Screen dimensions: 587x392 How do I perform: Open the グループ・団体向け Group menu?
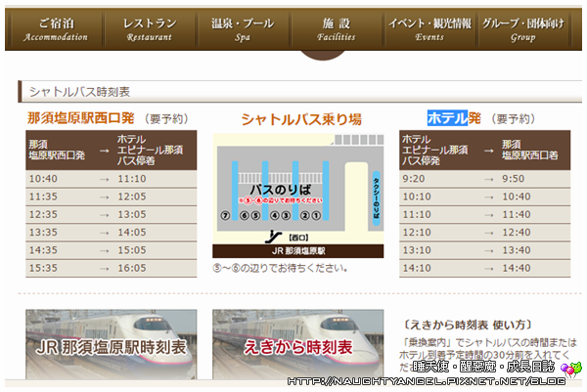pos(522,29)
